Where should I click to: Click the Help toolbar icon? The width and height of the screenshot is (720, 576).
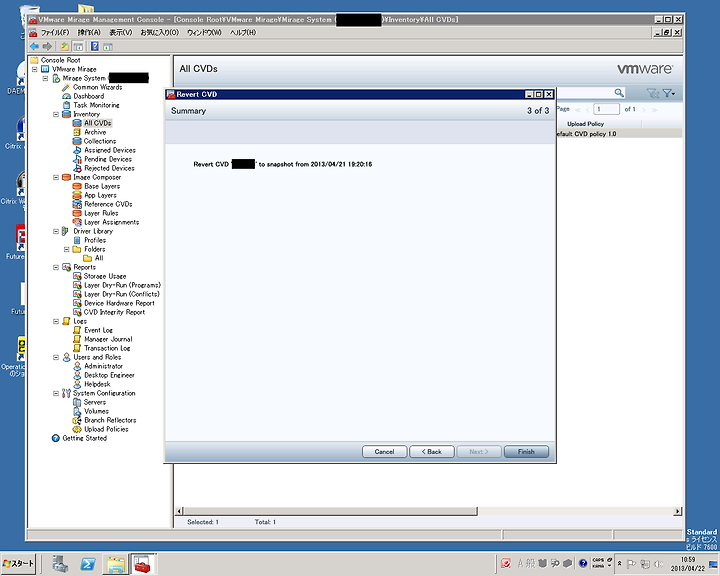tap(95, 46)
